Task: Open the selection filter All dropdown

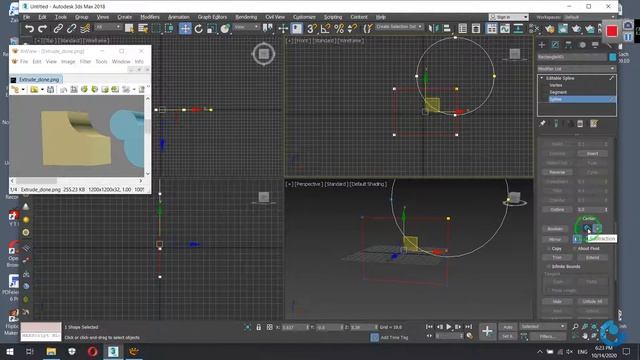Action: tap(108, 27)
